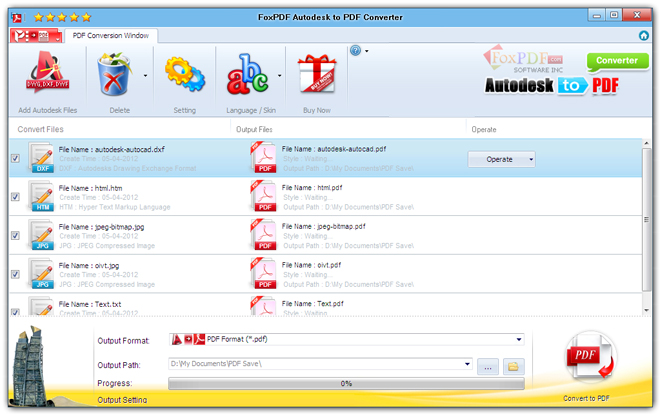Click the PDF output icon for Text.pdf
This screenshot has width=660, height=417.
[263, 306]
